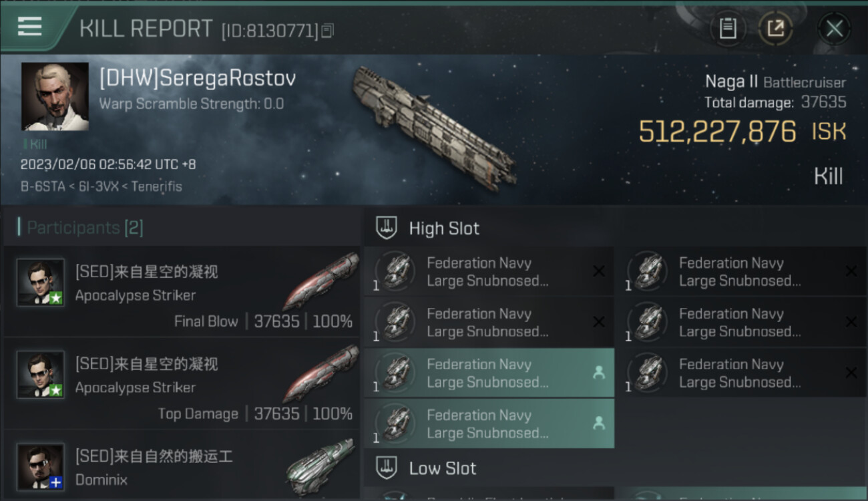Select top right-column Federation Navy Large Snubnosed module
The height and width of the screenshot is (501, 868).
point(740,271)
